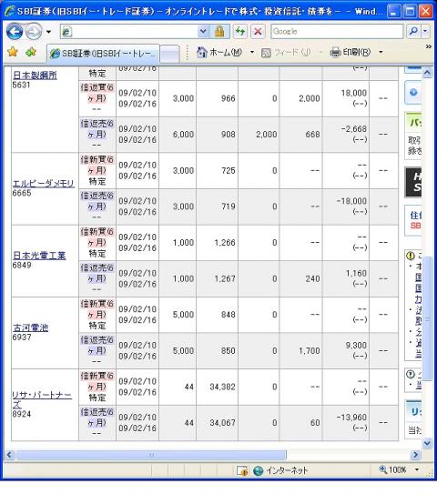Refresh the page with the green arrows

[240, 32]
